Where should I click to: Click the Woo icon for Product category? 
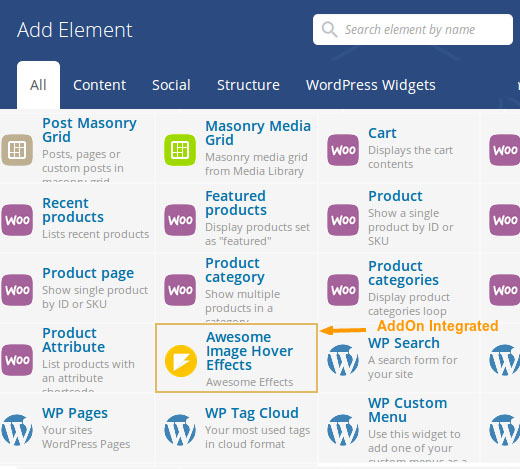180,290
